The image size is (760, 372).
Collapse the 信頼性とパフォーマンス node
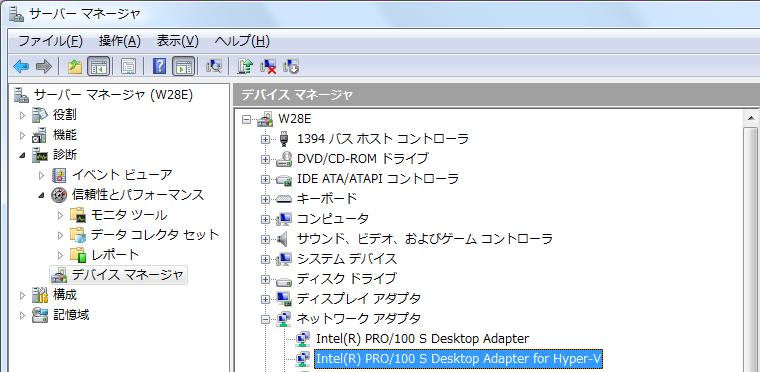pyautogui.click(x=41, y=195)
